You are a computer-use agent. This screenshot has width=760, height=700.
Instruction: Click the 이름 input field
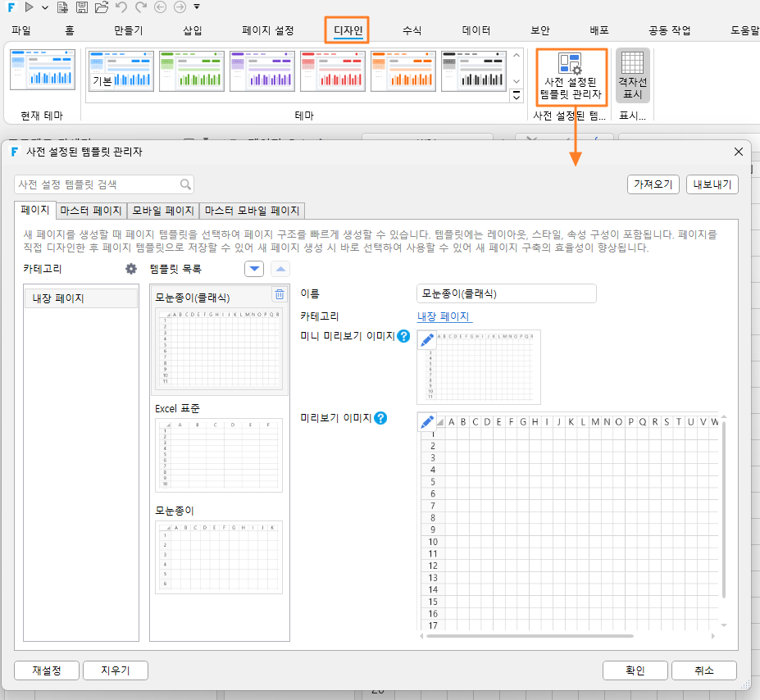(x=506, y=293)
